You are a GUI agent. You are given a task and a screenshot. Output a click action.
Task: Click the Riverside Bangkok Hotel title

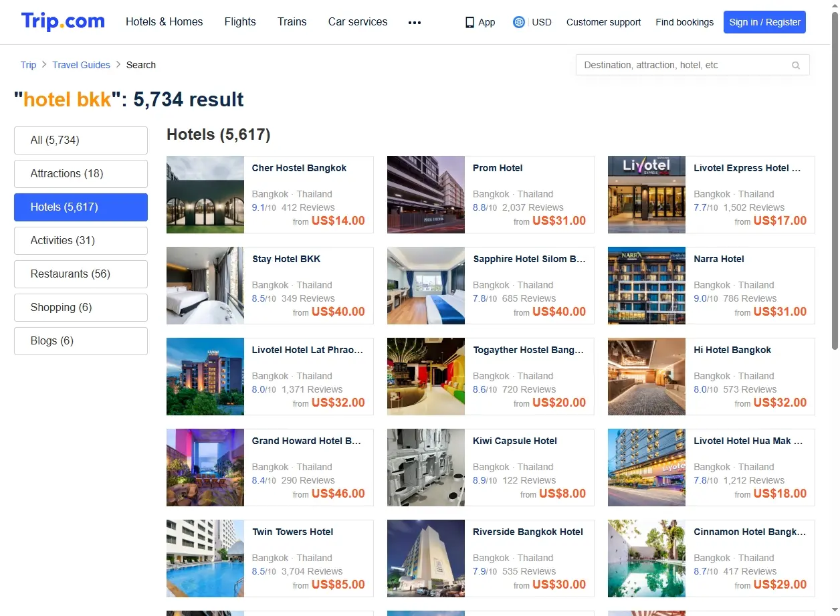pos(528,532)
